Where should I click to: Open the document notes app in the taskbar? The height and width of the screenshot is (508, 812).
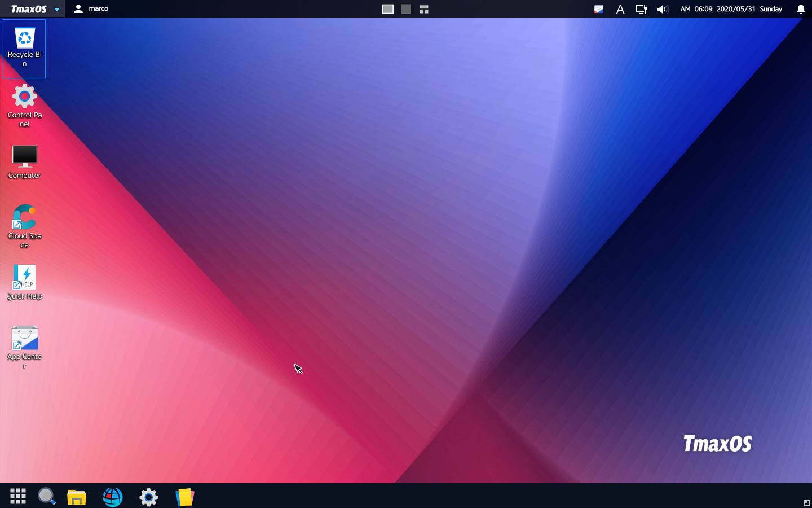(x=184, y=497)
